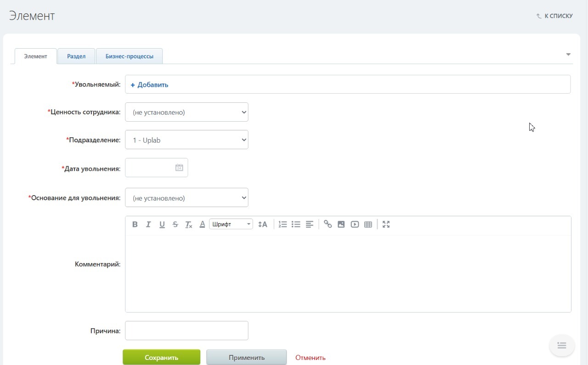
Task: Insert a table in comment
Action: tap(368, 225)
